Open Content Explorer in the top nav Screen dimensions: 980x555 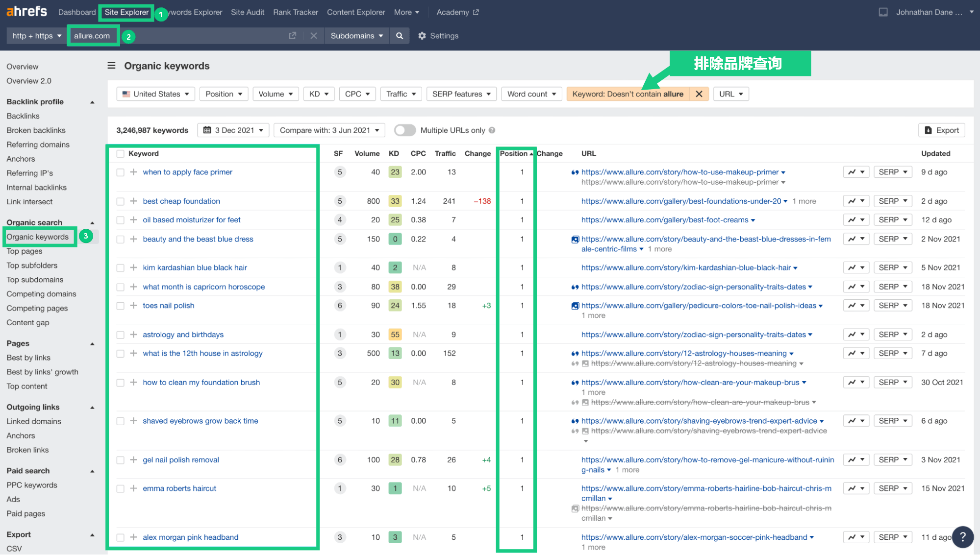(x=356, y=12)
